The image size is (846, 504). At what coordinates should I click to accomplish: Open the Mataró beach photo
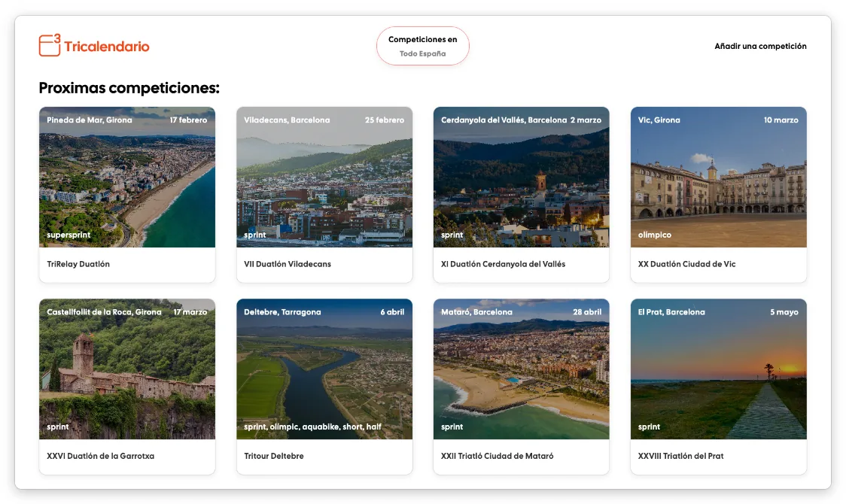click(x=521, y=369)
